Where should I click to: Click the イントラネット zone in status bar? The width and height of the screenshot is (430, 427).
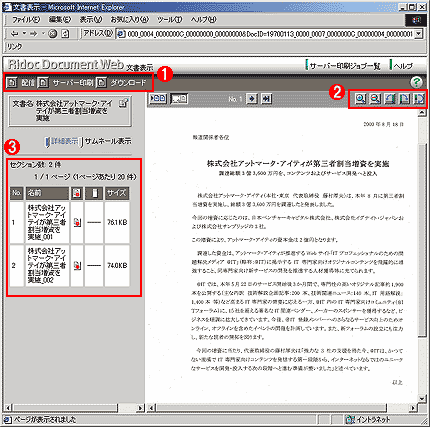368,420
